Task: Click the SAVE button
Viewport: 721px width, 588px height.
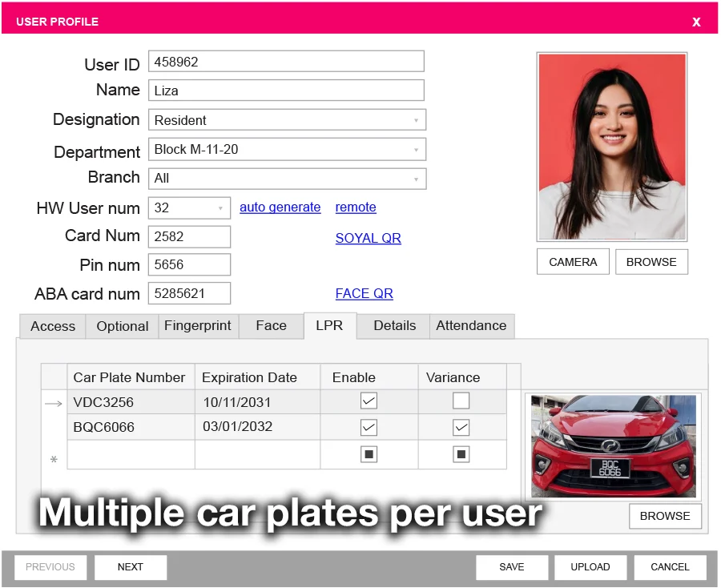Action: tap(512, 567)
